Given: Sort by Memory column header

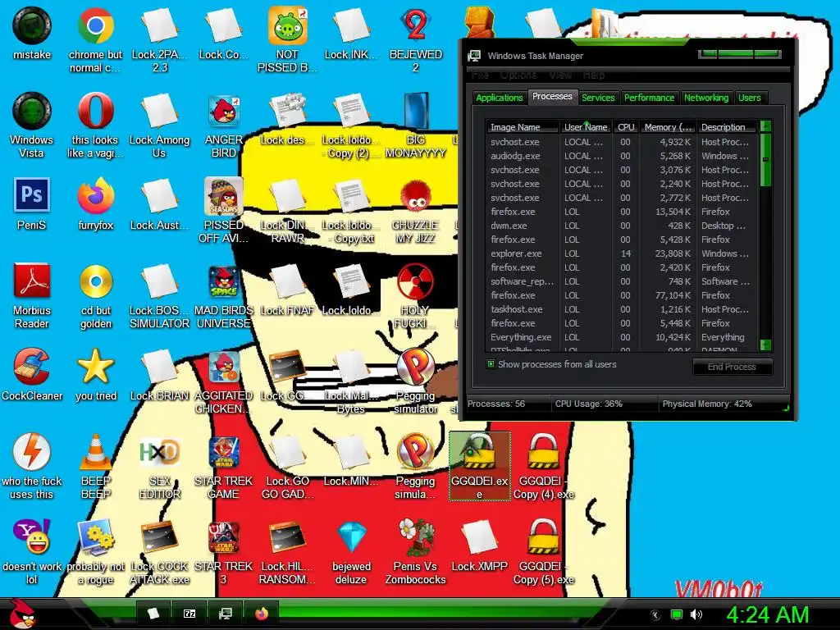Looking at the screenshot, I should coord(668,127).
